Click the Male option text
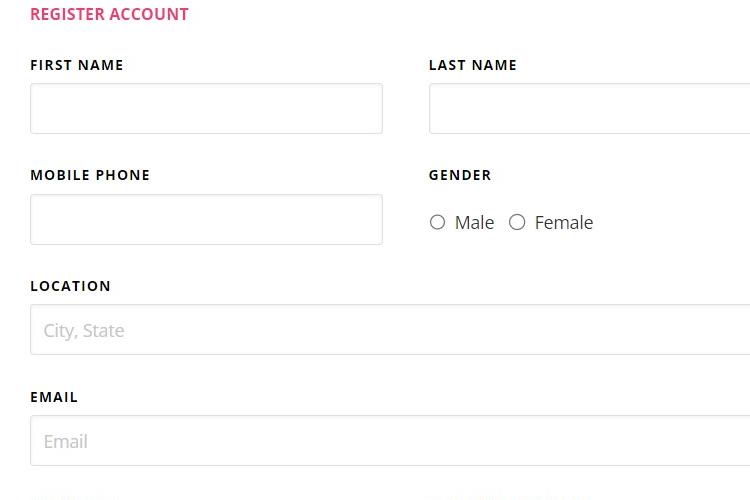The width and height of the screenshot is (750, 500). 474,222
